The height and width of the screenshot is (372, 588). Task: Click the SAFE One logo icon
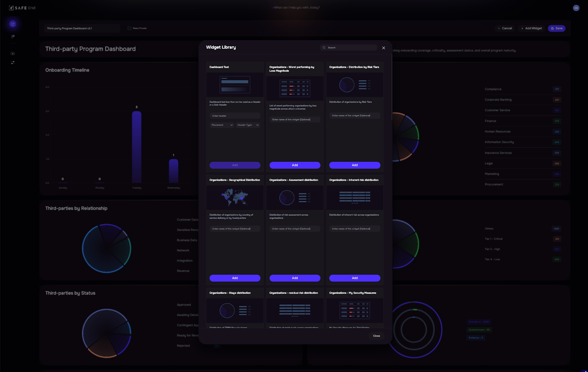(x=11, y=8)
